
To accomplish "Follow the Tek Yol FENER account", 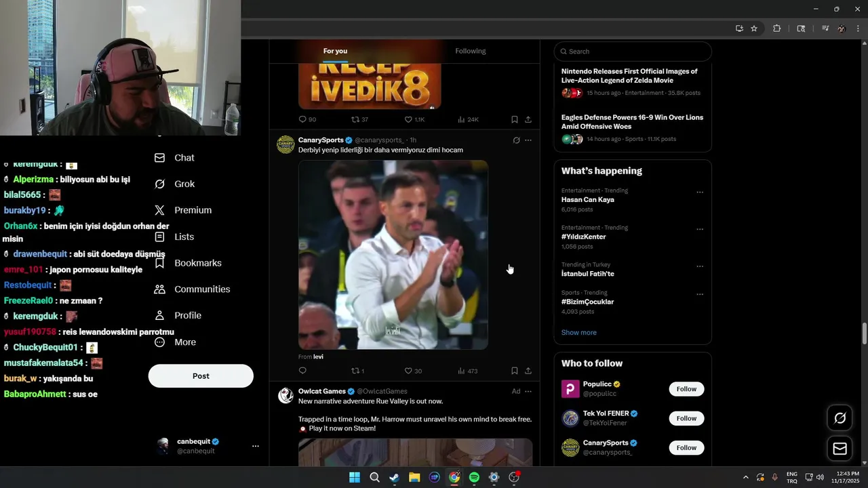I will point(686,418).
